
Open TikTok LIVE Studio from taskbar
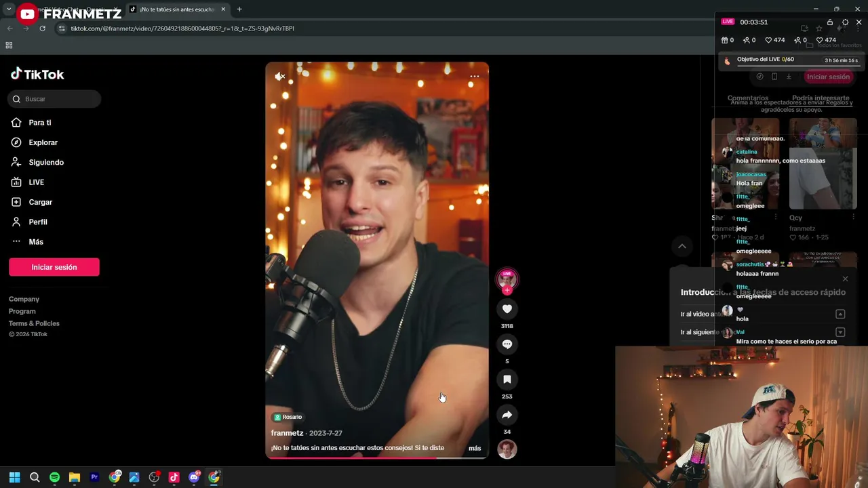click(x=174, y=477)
